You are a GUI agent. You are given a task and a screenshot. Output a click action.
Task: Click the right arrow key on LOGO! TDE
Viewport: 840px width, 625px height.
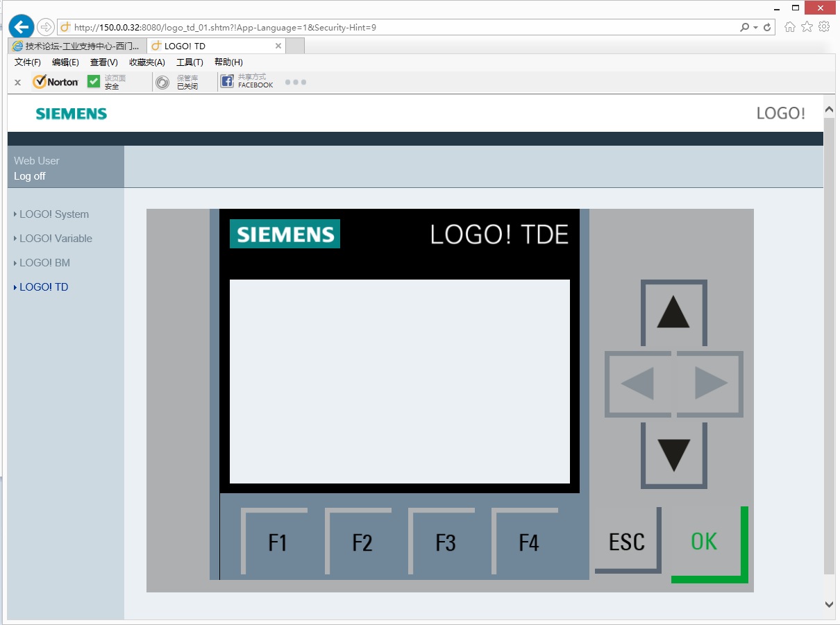point(710,384)
